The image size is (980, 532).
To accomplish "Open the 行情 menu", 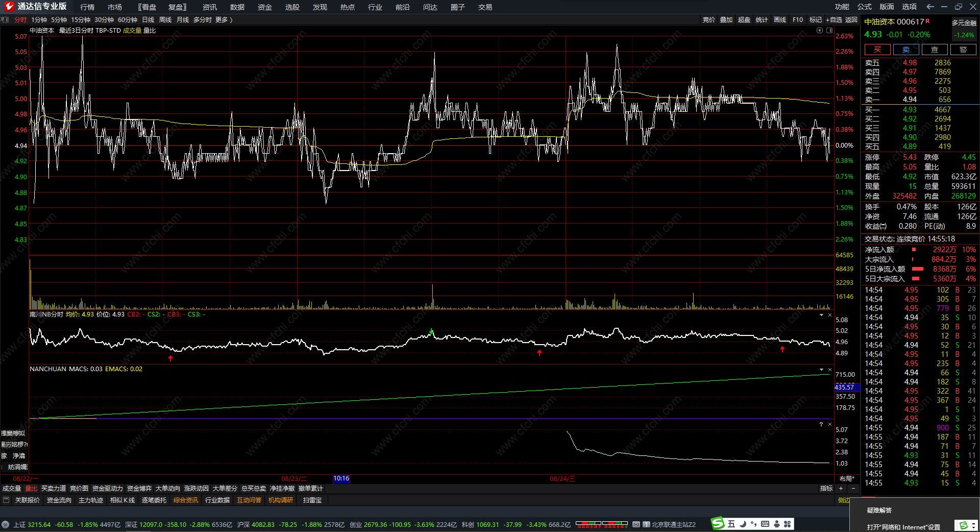I will (x=87, y=7).
